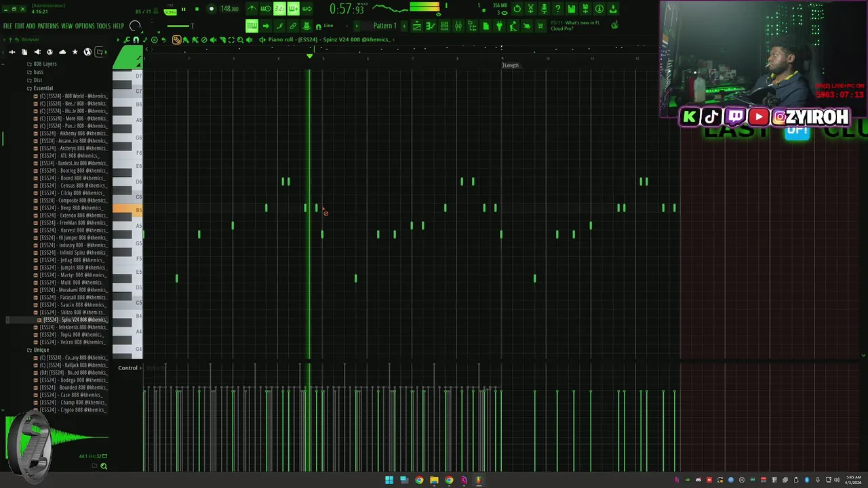Open the TOOLS menu
Image resolution: width=868 pixels, height=488 pixels.
(x=103, y=26)
